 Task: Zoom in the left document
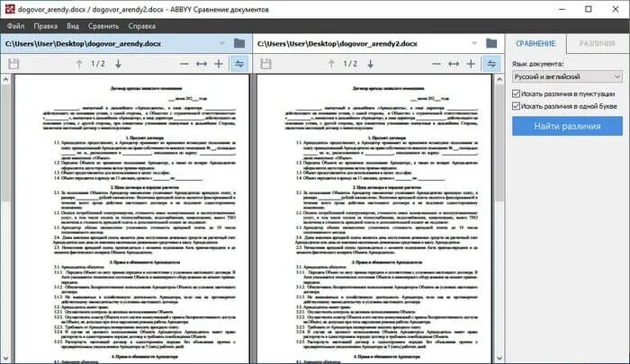[x=219, y=64]
